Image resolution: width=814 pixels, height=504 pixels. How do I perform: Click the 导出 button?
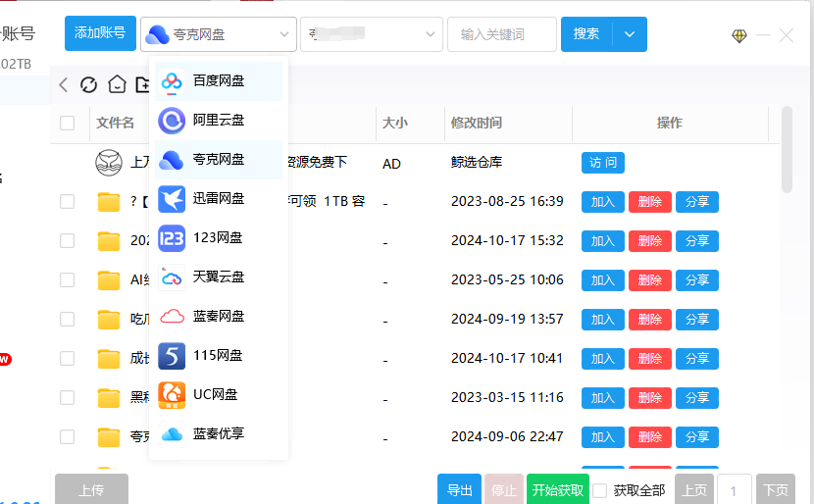459,489
